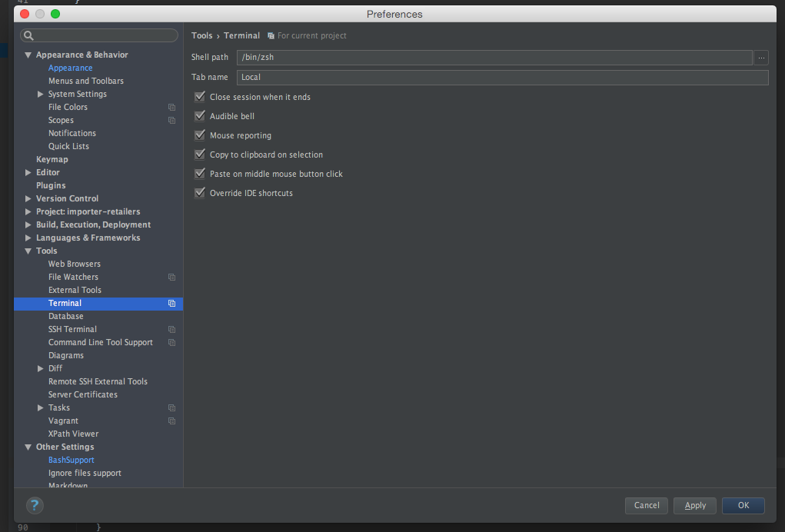Click project-level icon next to Tasks
This screenshot has height=532, width=785.
(x=171, y=408)
